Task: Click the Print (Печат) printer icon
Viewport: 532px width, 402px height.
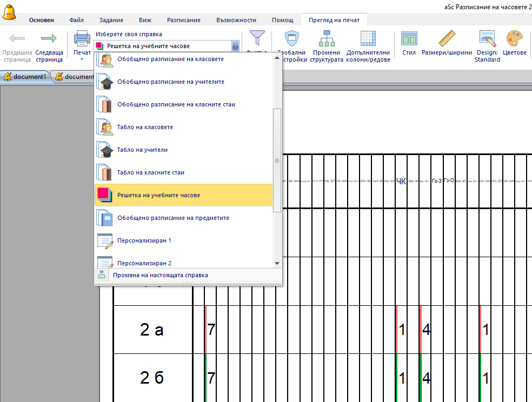Action: [82, 39]
